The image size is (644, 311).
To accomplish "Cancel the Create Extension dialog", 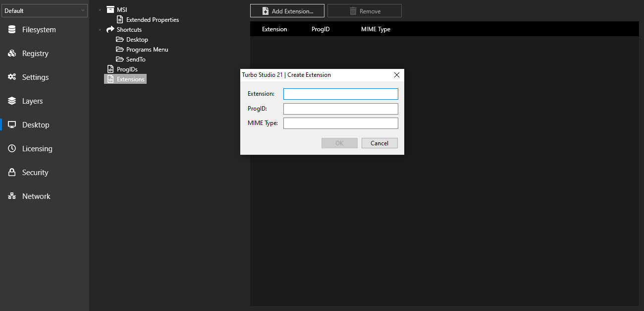I will coord(379,143).
